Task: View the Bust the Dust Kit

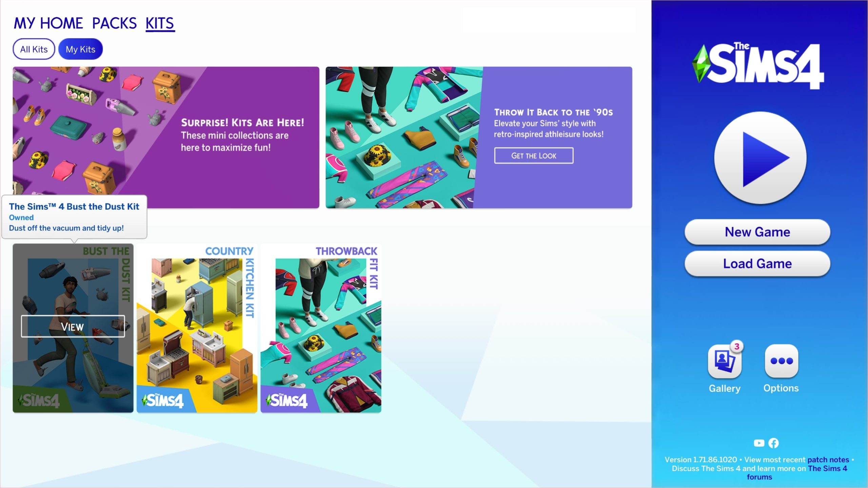Action: (x=73, y=326)
